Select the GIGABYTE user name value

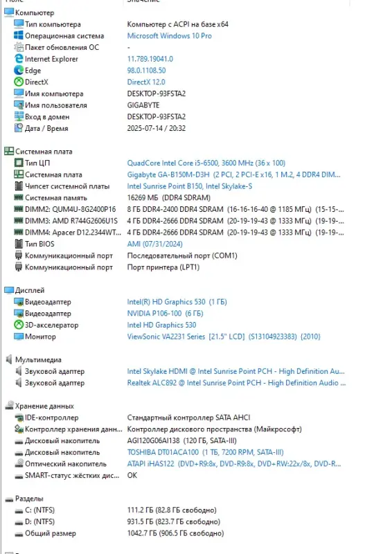(x=143, y=105)
